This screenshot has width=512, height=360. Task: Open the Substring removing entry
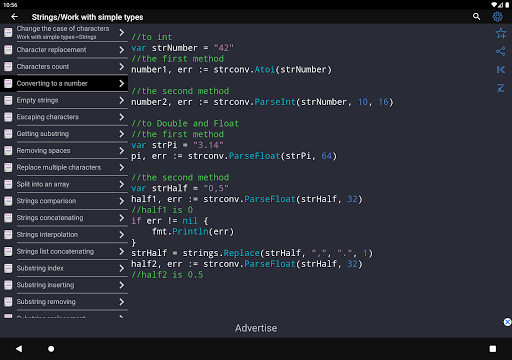[64, 302]
